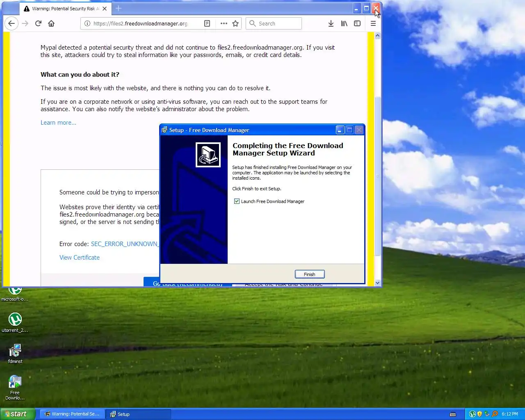Click browser scrollbar down arrow
This screenshot has width=525, height=420.
coord(377,283)
